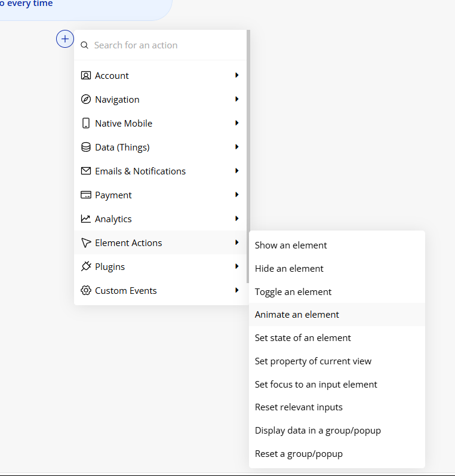Click the magnifier search icon
The width and height of the screenshot is (455, 476).
click(84, 45)
